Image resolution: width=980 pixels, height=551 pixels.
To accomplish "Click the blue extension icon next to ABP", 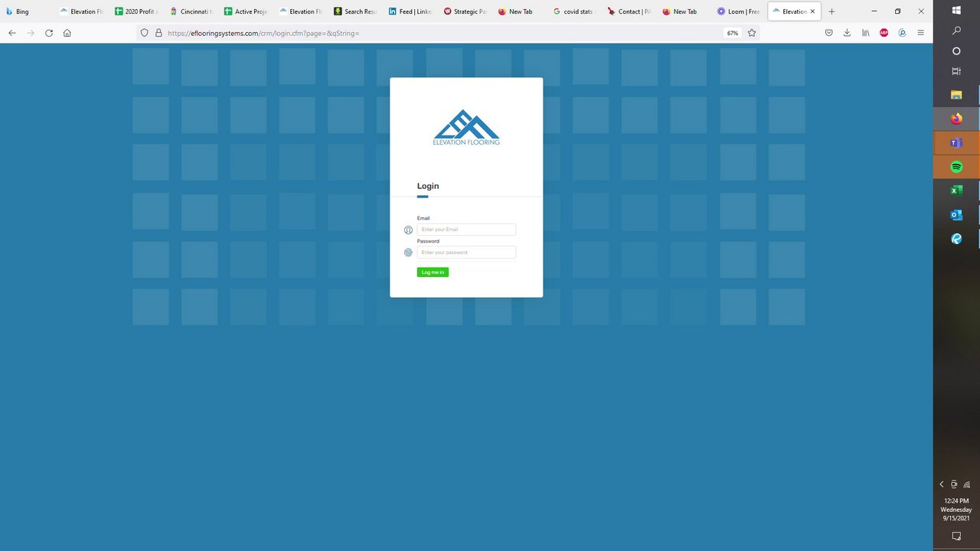I will [902, 33].
